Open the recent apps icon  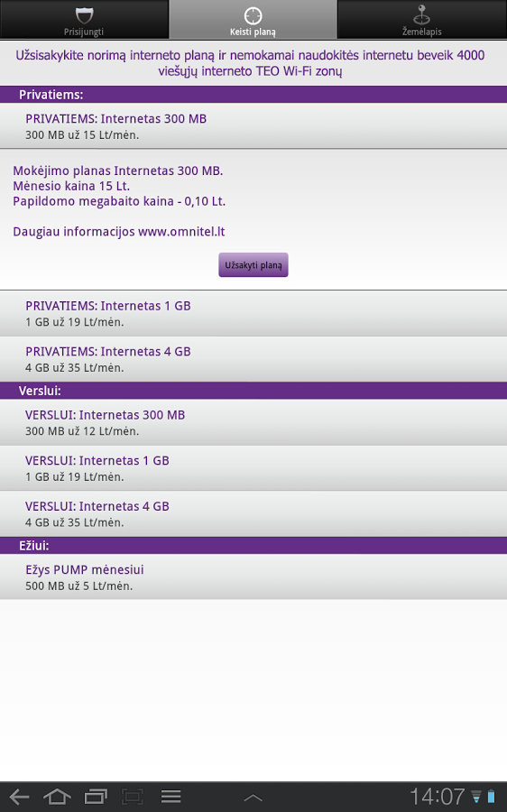[x=96, y=797]
